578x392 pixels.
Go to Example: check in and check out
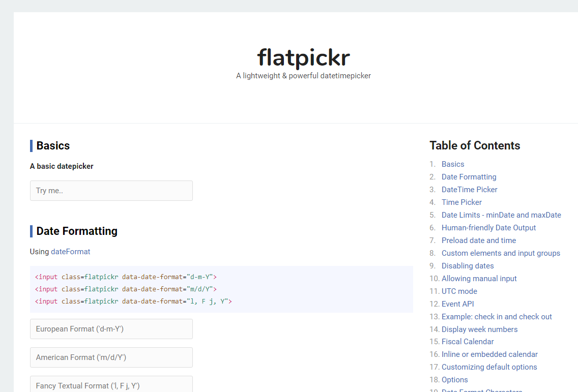click(497, 317)
